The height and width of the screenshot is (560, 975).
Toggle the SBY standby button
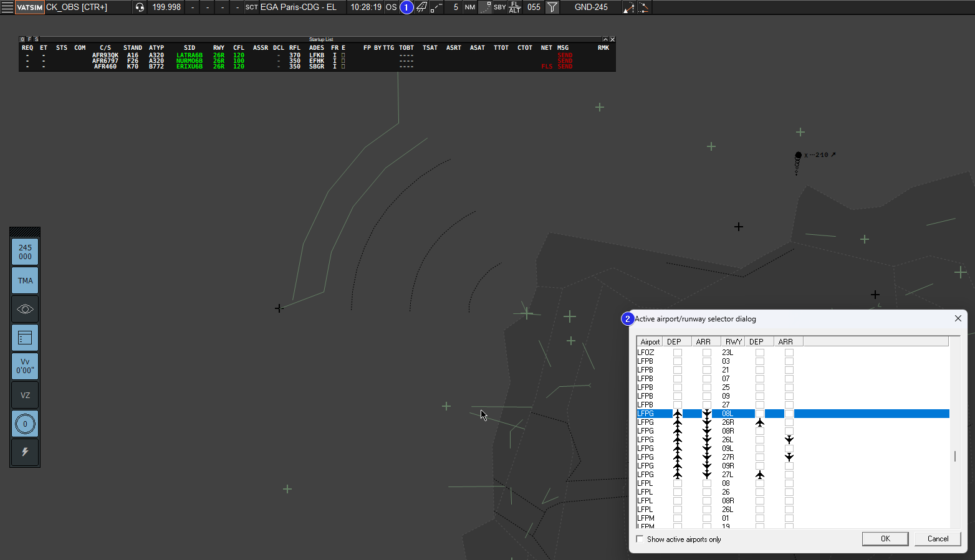point(500,7)
